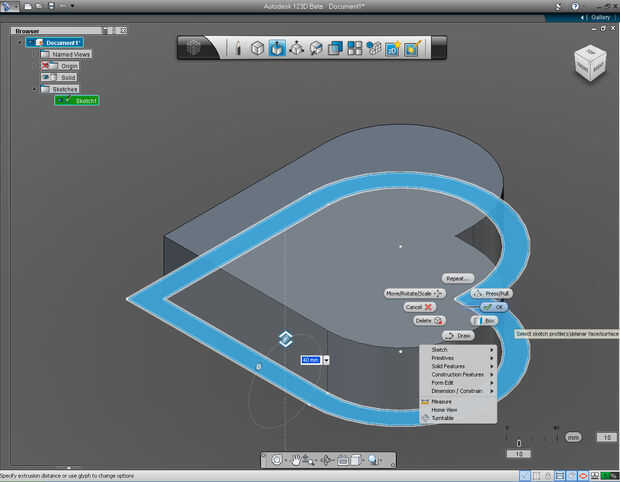Toggle visibility of Sketch1 item
Image resolution: width=620 pixels, height=482 pixels.
coord(62,100)
